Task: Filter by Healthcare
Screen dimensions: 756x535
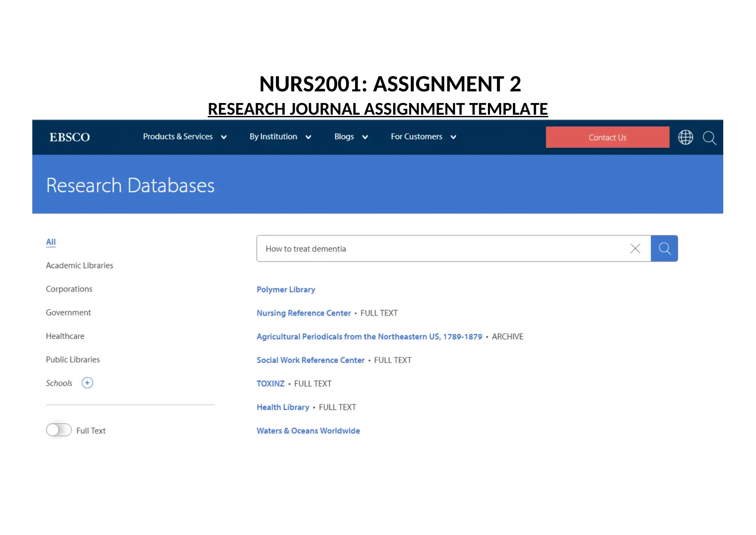Action: (65, 336)
